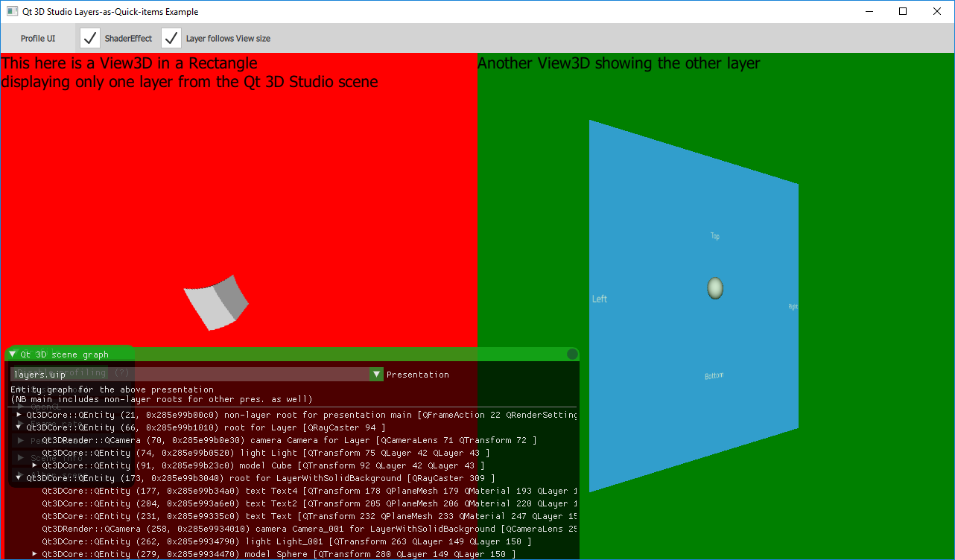
Task: Close scene graph panel via circle button
Action: pyautogui.click(x=572, y=354)
